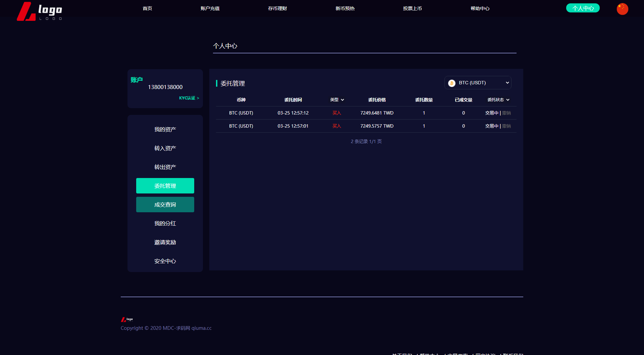This screenshot has width=644, height=355.
Task: Open 帮助中心 navigation item
Action: tap(480, 8)
